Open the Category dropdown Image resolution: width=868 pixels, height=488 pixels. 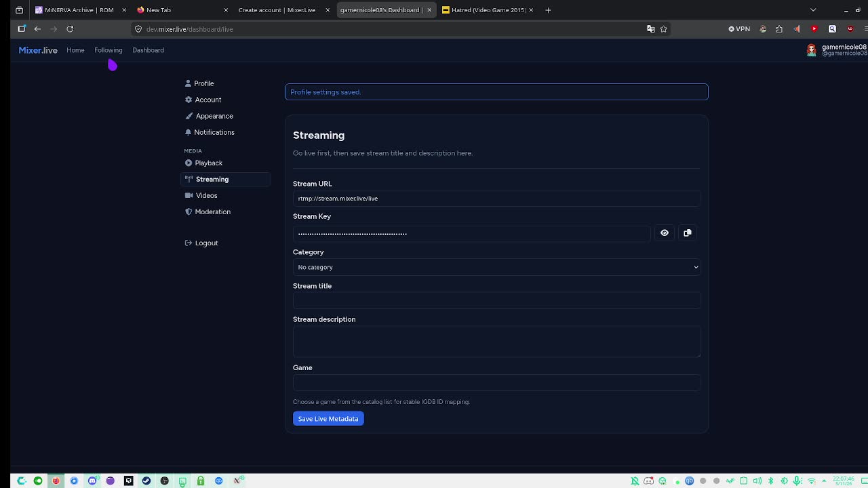pyautogui.click(x=497, y=267)
